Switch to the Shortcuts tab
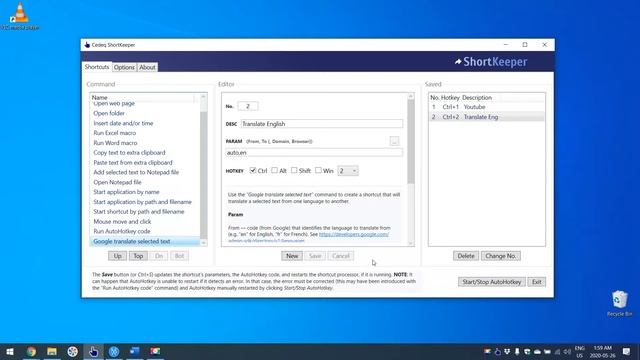The height and width of the screenshot is (360, 640). click(97, 67)
